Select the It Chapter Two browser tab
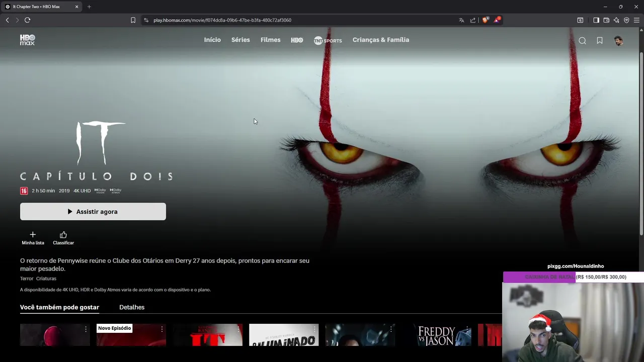 point(41,7)
